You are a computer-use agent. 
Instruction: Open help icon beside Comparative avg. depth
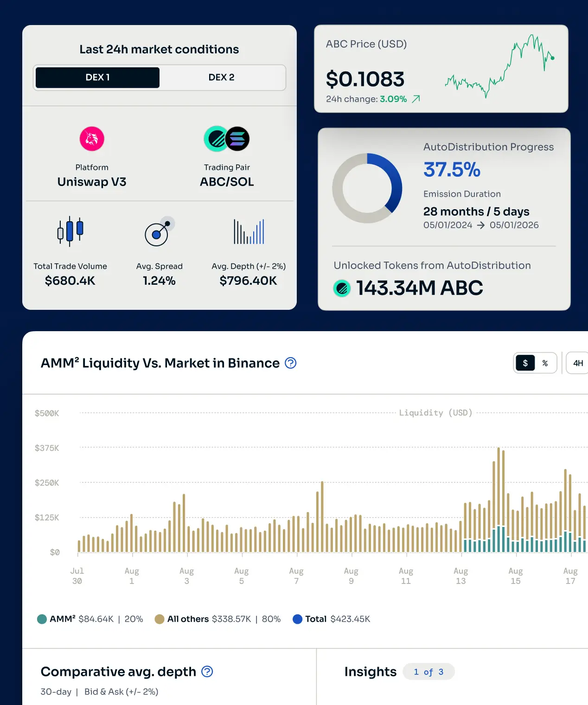pyautogui.click(x=207, y=671)
